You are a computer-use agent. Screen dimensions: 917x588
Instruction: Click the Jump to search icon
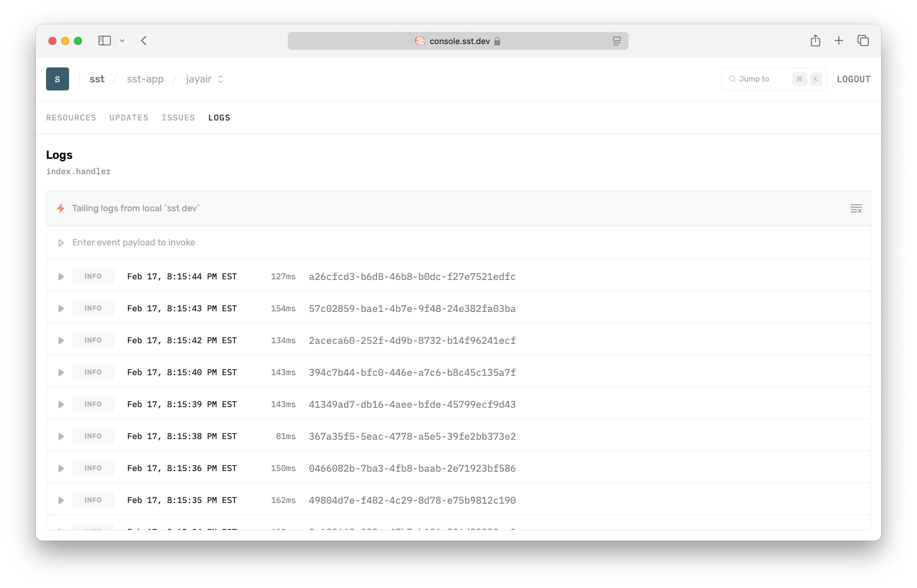tap(733, 79)
